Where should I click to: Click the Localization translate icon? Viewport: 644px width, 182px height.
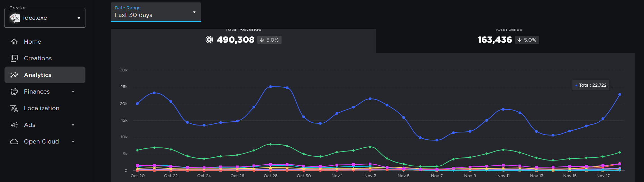(14, 108)
